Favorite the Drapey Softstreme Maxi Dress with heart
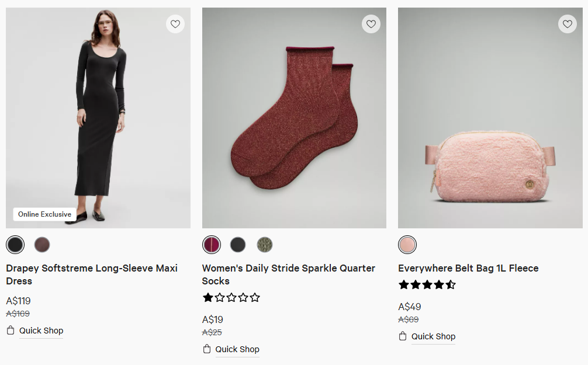Screen dimensions: 588x365 [175, 24]
